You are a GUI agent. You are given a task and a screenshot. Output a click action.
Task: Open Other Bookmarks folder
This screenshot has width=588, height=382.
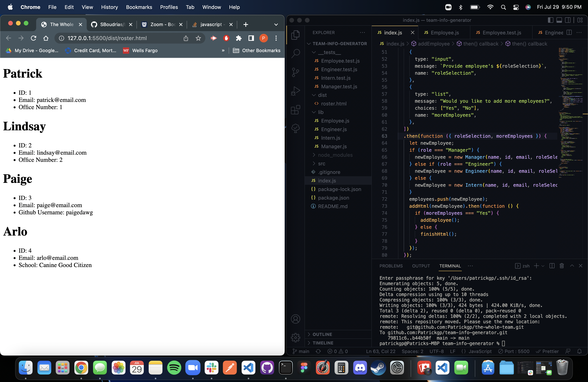256,50
